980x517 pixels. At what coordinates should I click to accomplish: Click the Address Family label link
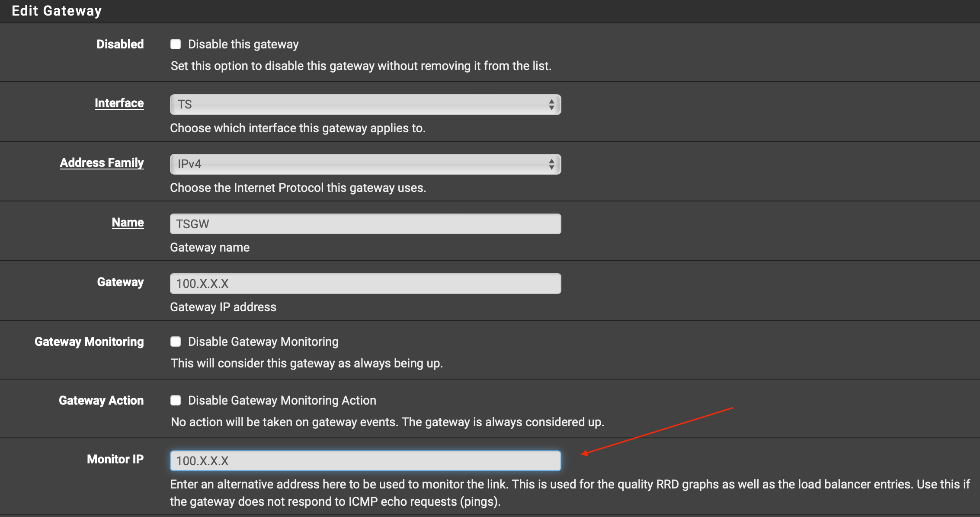(x=102, y=163)
